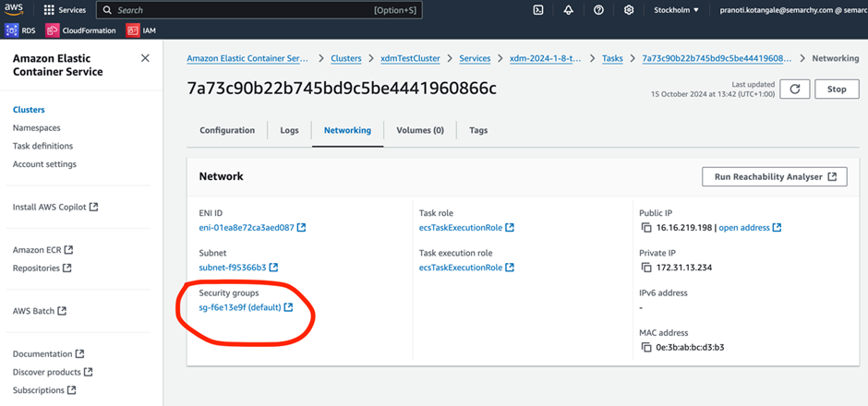
Task: Select Clusters in the side navigation
Action: coord(29,110)
